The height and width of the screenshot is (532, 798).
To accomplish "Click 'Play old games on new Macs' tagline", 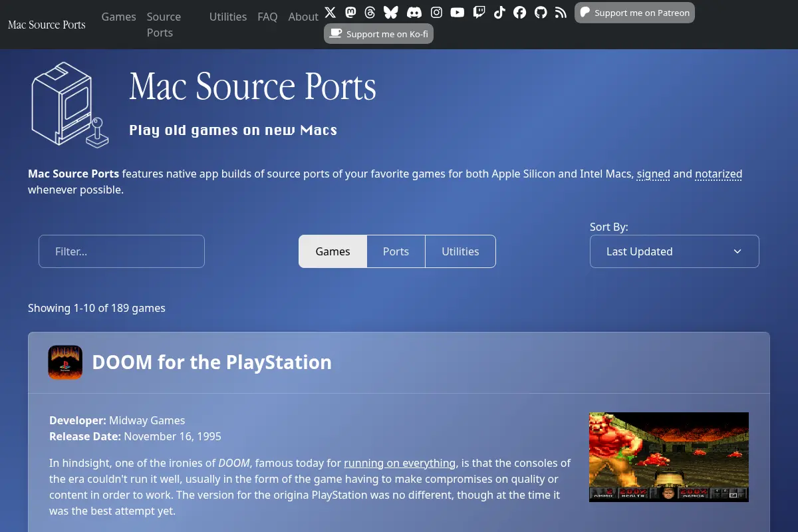I will click(x=233, y=130).
